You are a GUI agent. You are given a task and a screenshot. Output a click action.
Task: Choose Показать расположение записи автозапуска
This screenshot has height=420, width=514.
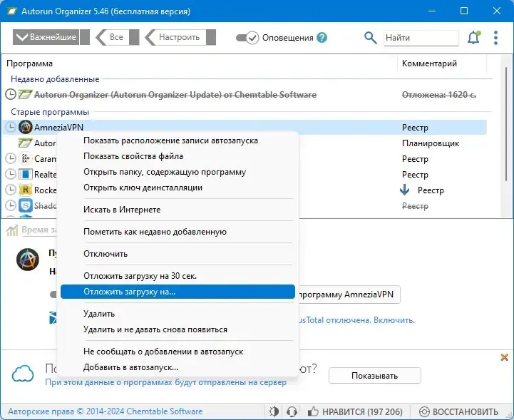click(178, 140)
